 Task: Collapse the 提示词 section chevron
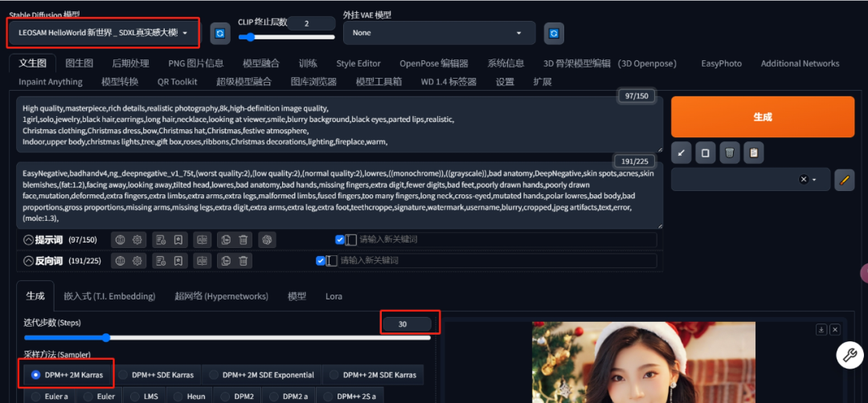click(x=29, y=240)
